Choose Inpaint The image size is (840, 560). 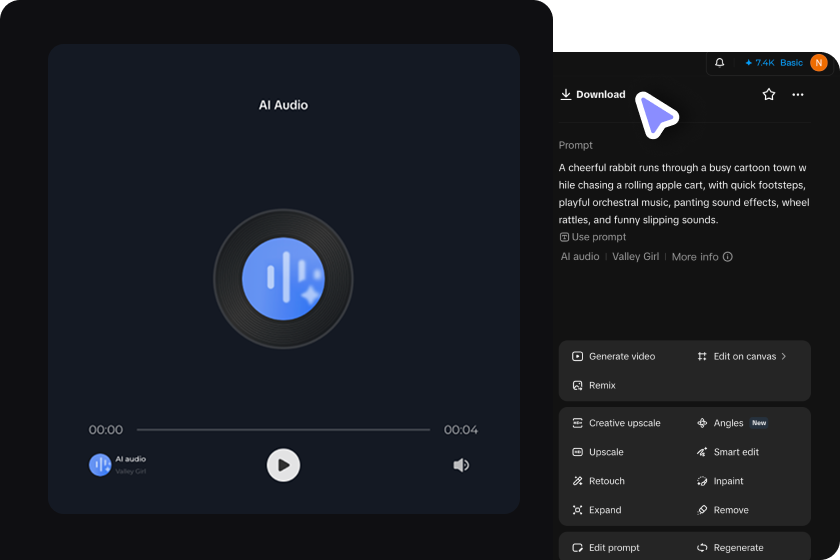(x=720, y=481)
